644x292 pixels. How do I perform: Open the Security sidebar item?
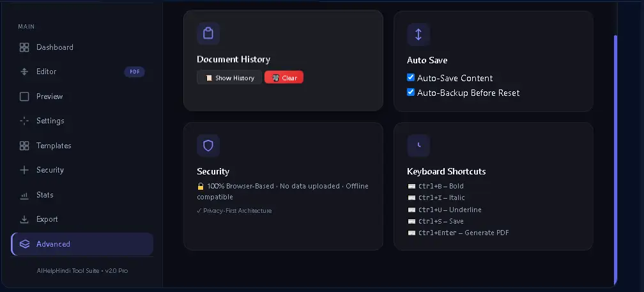(82, 170)
